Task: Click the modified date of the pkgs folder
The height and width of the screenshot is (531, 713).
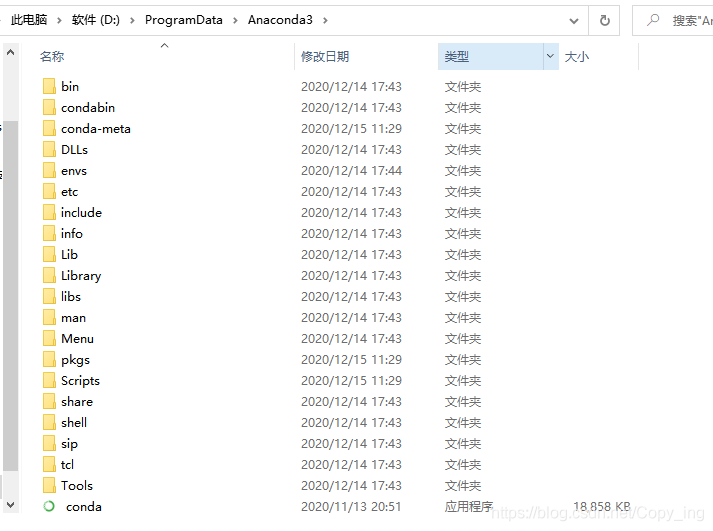Action: click(x=351, y=360)
